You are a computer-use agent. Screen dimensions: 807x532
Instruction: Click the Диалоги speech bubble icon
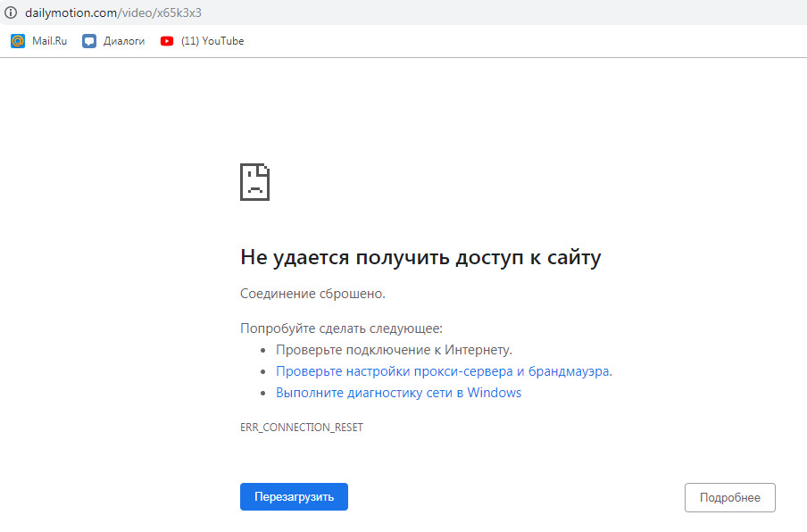[89, 41]
